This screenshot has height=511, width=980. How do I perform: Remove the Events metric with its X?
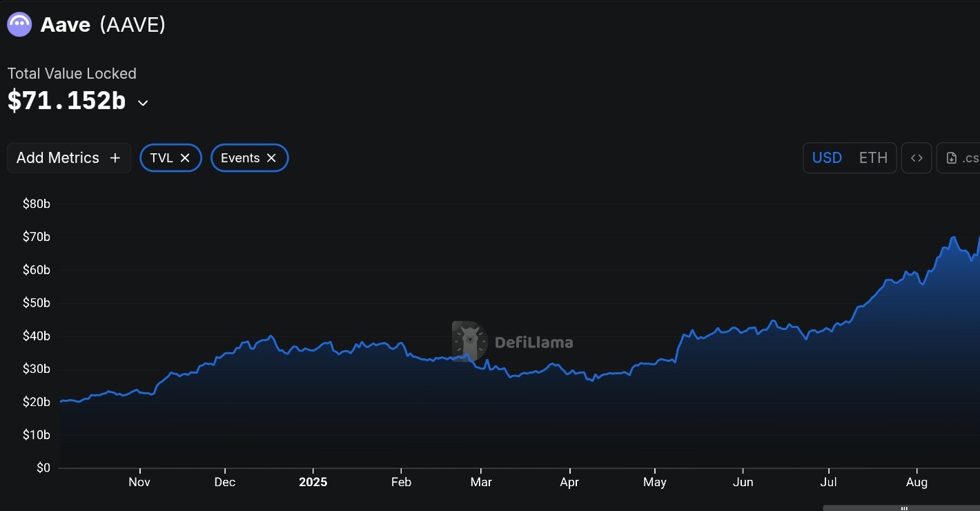click(x=271, y=158)
